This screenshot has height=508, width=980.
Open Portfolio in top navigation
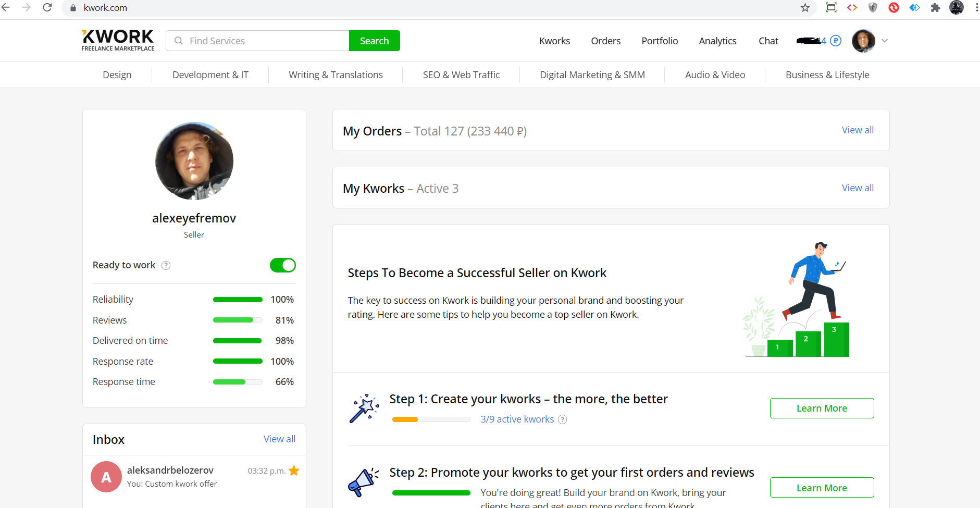click(660, 41)
